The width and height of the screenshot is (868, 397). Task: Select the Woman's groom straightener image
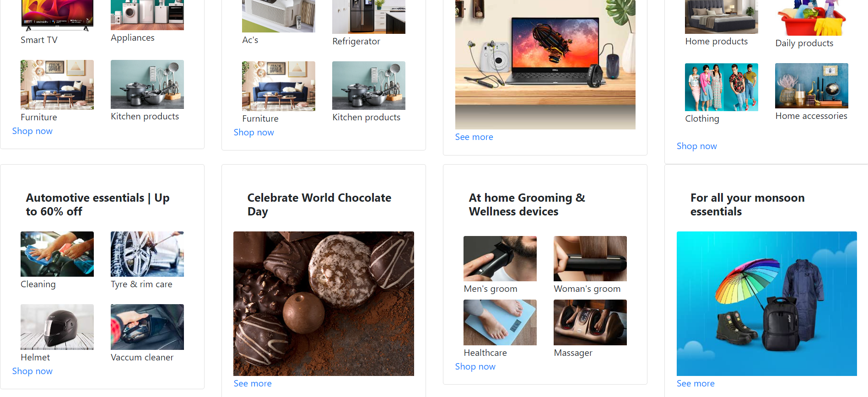pyautogui.click(x=590, y=258)
